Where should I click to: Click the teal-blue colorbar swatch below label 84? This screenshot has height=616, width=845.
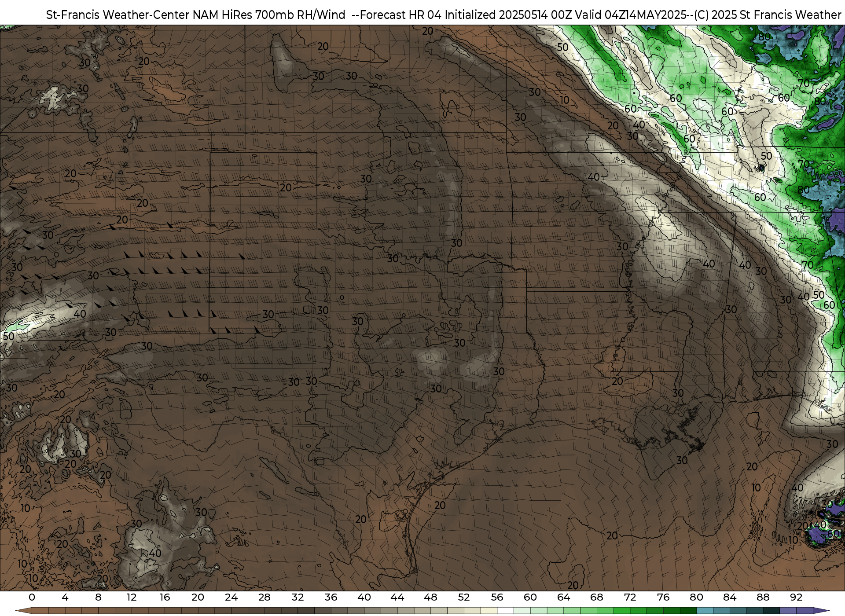click(x=721, y=611)
